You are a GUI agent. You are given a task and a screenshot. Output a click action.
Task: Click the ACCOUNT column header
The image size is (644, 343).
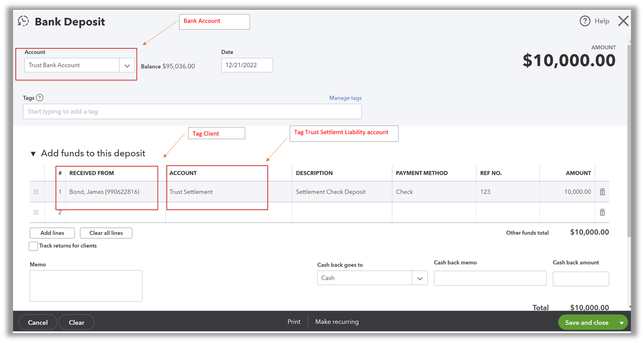point(183,173)
